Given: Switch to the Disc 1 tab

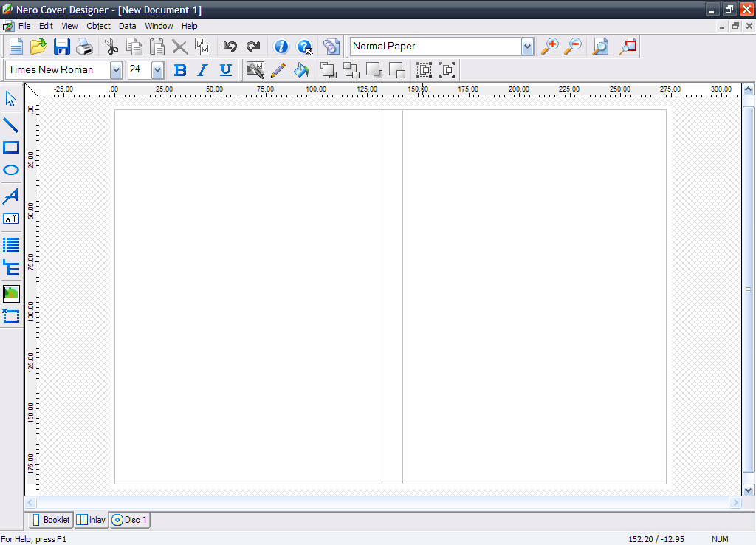Looking at the screenshot, I should tap(130, 520).
